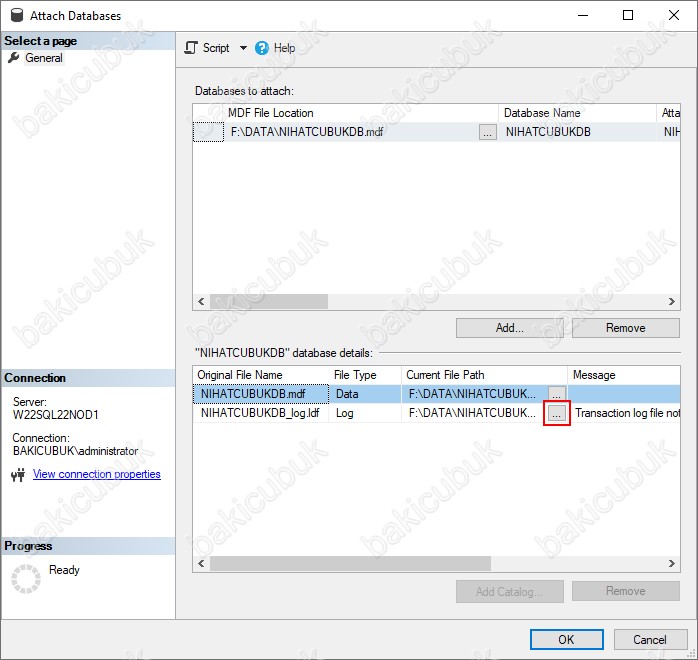Click right arrow of databases list scrollbar

[x=672, y=301]
